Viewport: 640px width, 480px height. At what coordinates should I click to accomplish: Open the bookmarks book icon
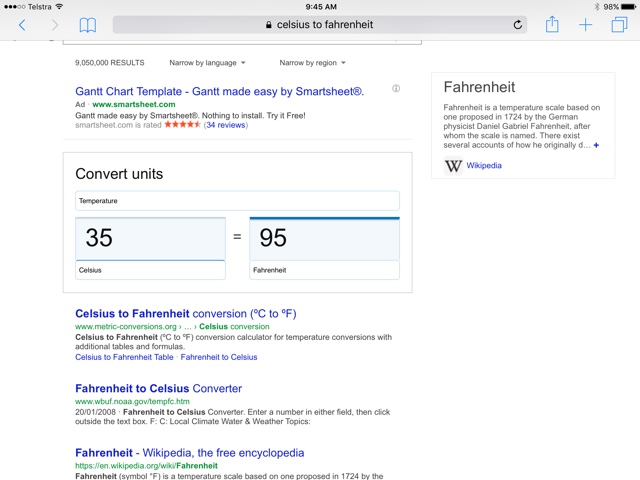(88, 25)
